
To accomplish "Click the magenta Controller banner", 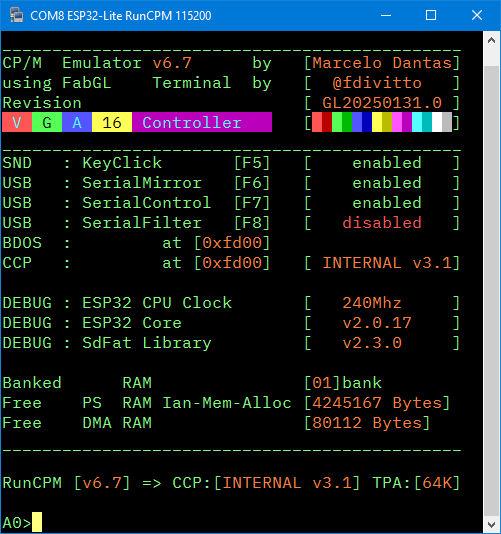I will point(202,122).
